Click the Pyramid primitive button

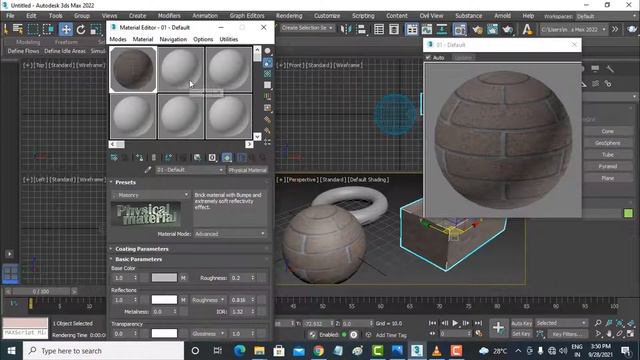607,167
